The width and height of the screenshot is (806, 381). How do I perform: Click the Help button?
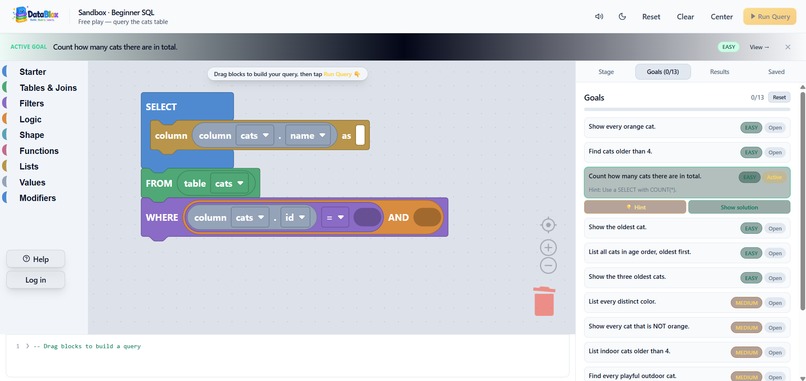35,259
